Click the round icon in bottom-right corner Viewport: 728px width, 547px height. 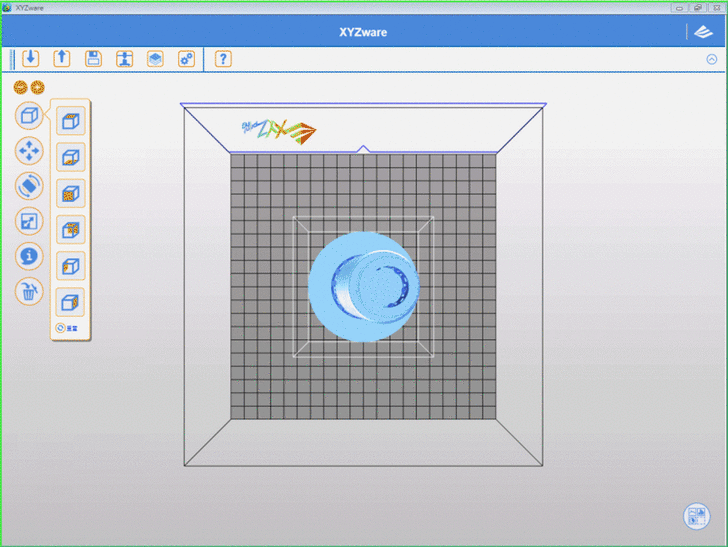(696, 516)
